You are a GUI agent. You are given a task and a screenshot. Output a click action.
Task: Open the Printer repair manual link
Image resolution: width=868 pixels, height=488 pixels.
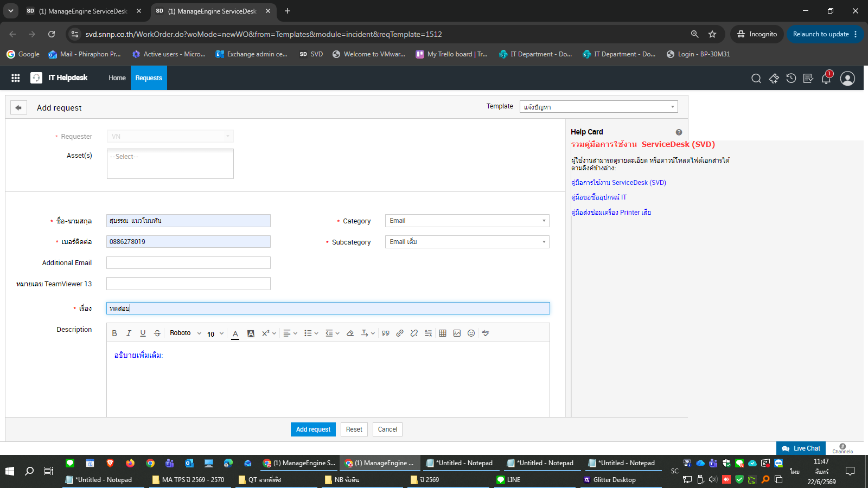click(x=611, y=213)
